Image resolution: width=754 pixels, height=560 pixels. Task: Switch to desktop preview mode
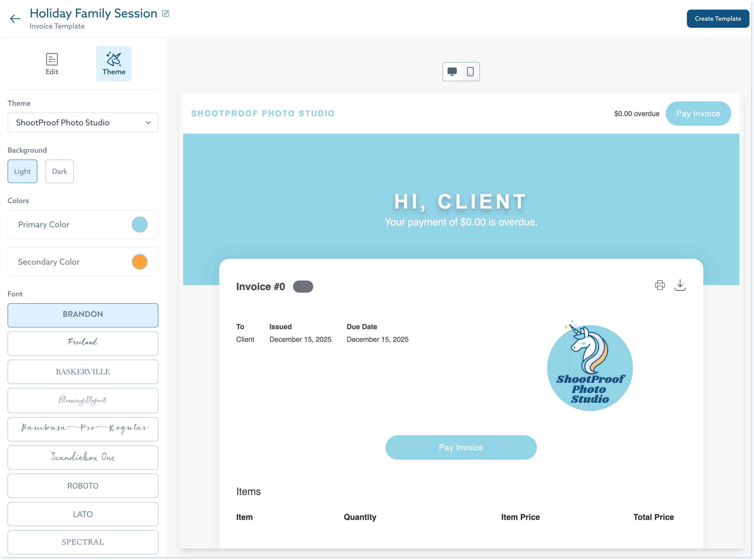452,72
